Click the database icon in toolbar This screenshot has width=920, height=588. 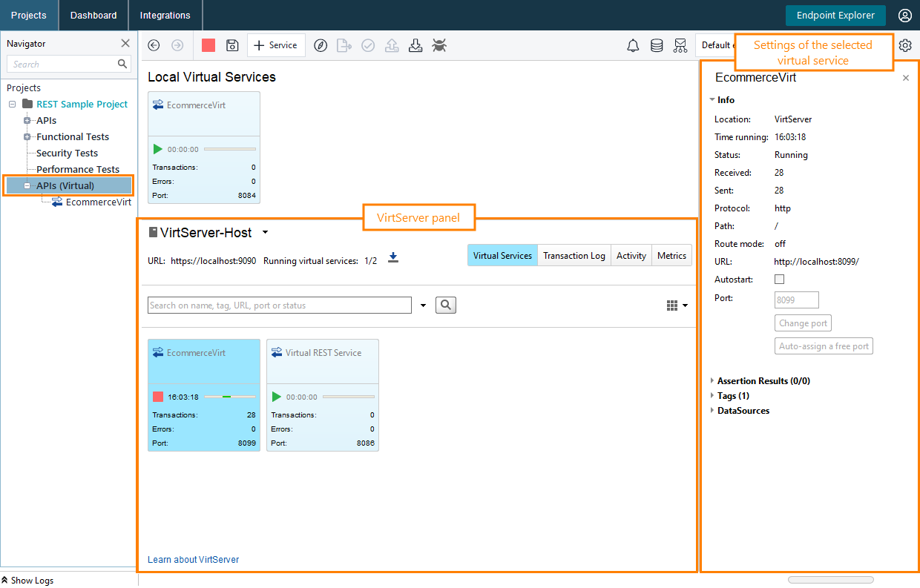click(x=657, y=45)
